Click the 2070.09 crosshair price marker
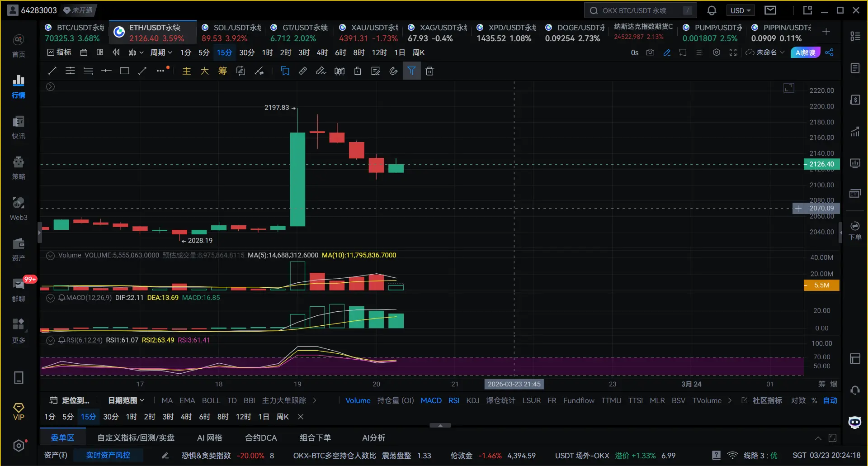Image resolution: width=868 pixels, height=466 pixels. [821, 208]
